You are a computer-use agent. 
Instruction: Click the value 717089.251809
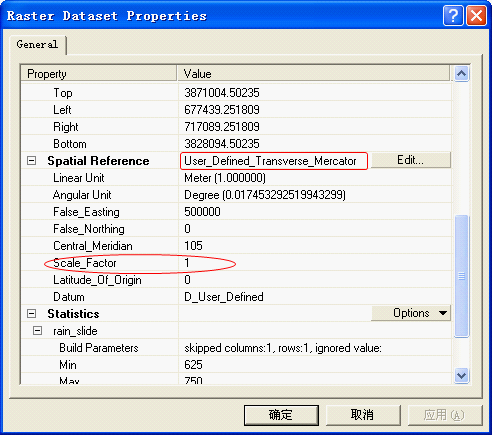pyautogui.click(x=222, y=127)
